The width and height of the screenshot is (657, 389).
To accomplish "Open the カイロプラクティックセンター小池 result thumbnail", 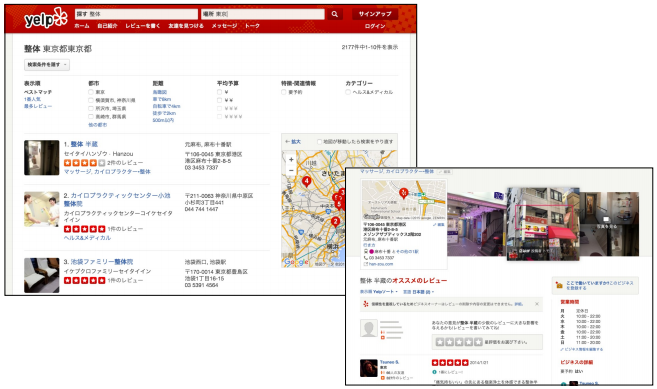I will point(41,209).
